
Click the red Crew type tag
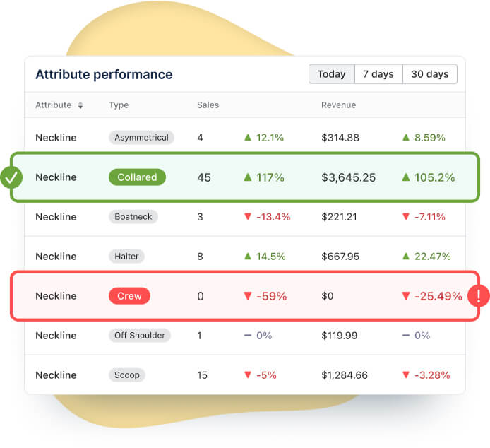(129, 296)
